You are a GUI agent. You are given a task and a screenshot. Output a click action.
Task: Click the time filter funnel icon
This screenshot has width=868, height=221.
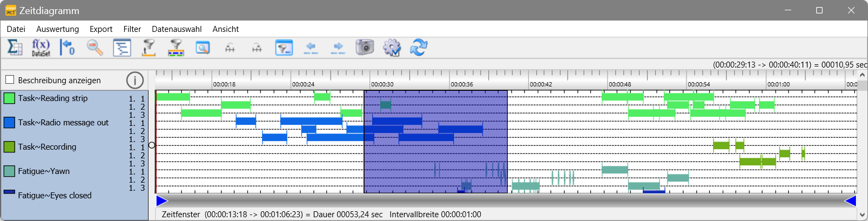click(149, 48)
